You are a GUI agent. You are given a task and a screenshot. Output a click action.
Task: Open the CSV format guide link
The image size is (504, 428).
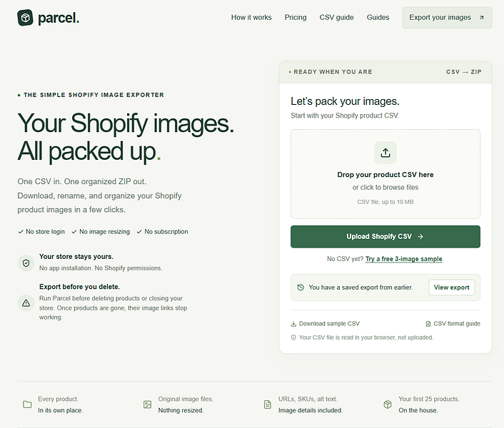453,324
